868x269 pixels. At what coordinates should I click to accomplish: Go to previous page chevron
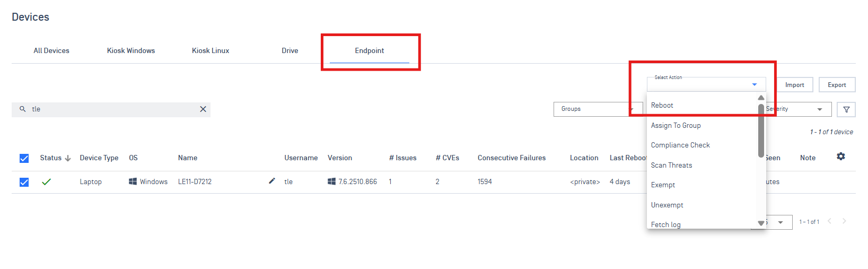[830, 221]
